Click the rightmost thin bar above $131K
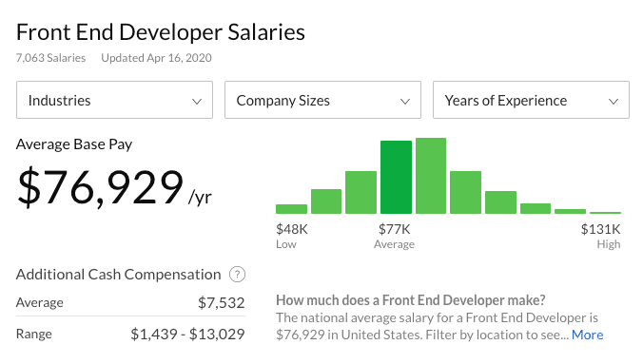Image resolution: width=643 pixels, height=364 pixels. [605, 213]
